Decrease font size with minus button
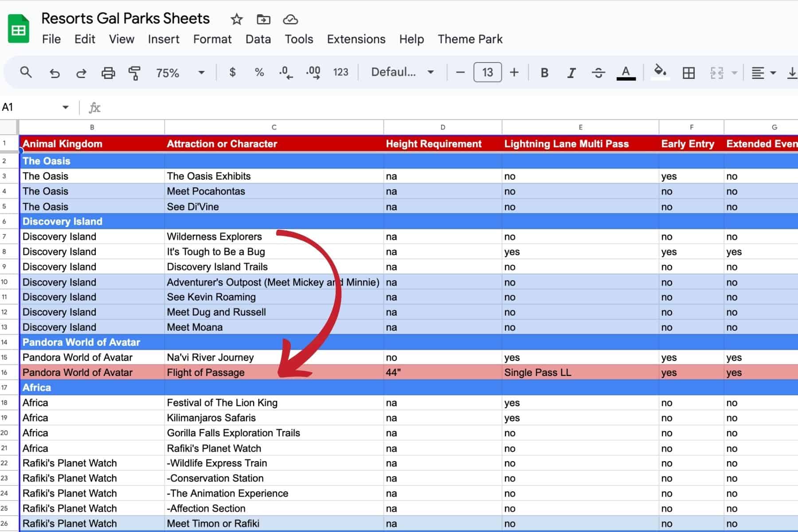Image resolution: width=798 pixels, height=532 pixels. click(460, 72)
